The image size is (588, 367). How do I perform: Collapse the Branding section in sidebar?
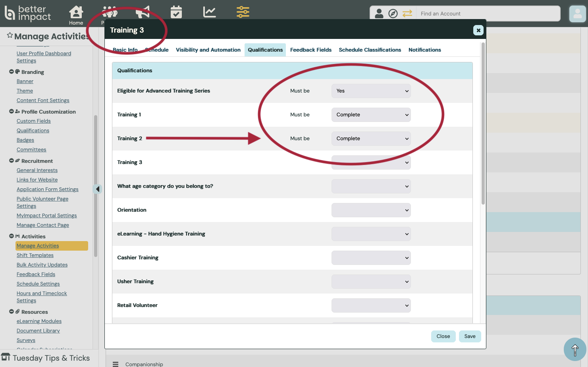point(12,72)
